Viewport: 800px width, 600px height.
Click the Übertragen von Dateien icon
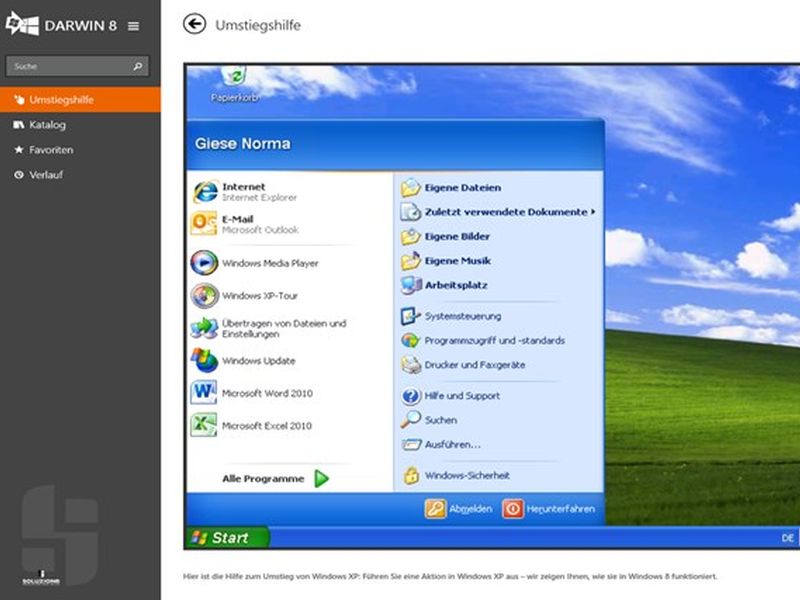tap(204, 328)
